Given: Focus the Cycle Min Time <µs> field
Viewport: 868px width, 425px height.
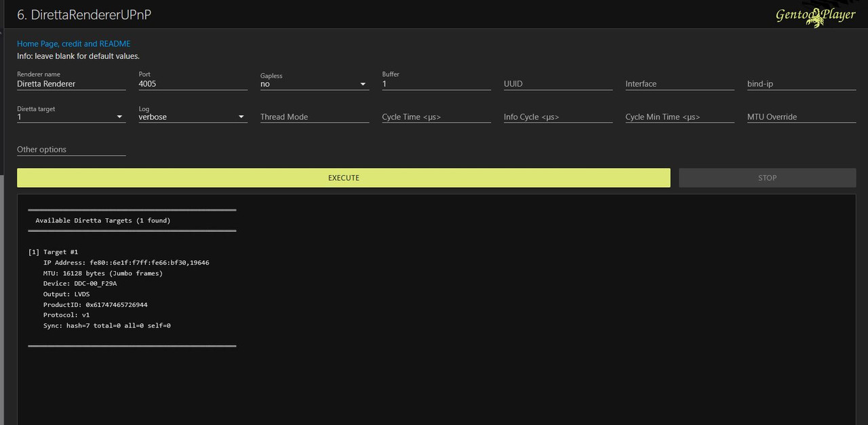Looking at the screenshot, I should point(679,117).
